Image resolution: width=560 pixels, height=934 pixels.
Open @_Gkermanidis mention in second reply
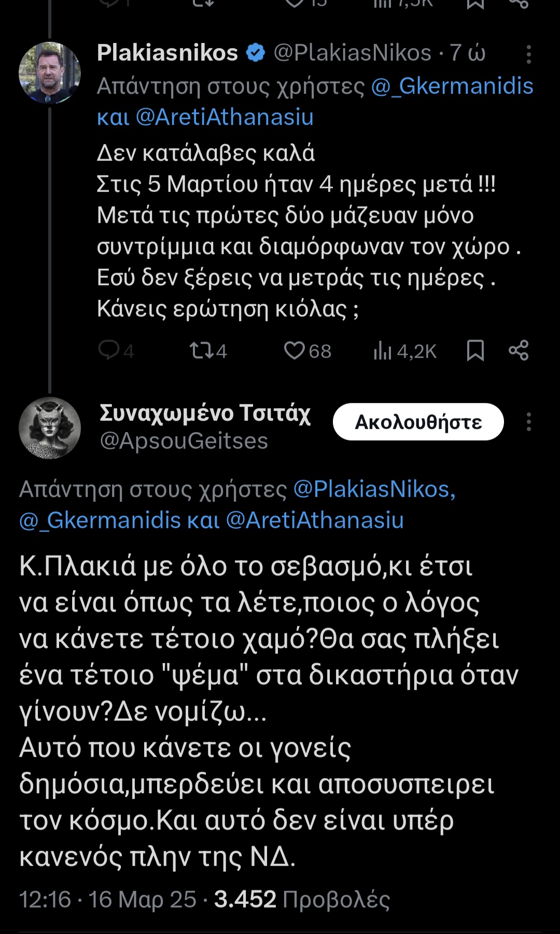click(100, 520)
